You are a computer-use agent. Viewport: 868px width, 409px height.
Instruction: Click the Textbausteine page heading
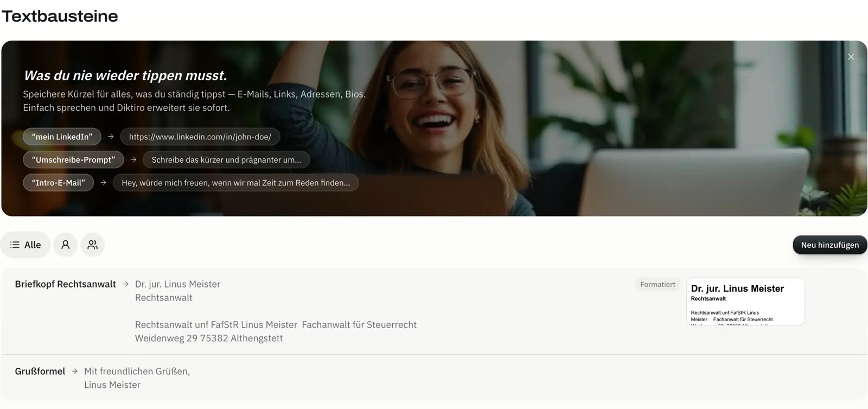click(x=60, y=16)
